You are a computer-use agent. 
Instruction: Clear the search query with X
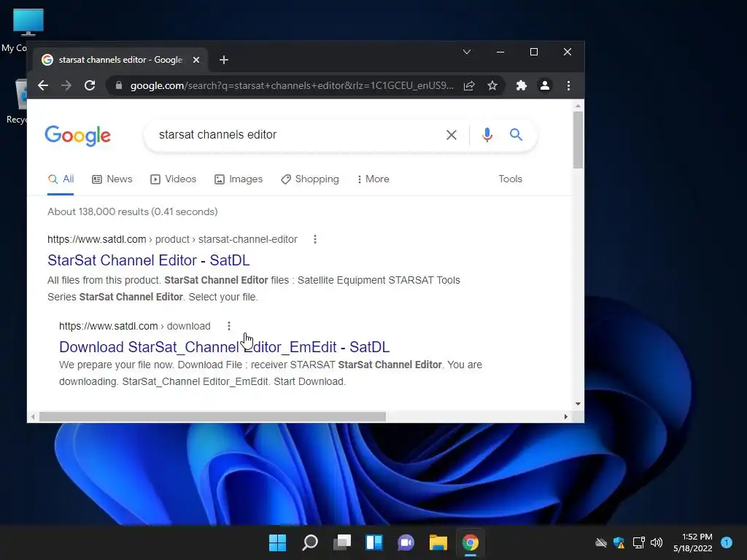point(451,135)
